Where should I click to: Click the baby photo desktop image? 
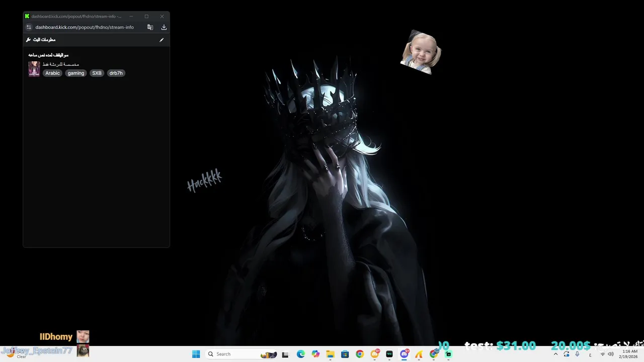421,52
